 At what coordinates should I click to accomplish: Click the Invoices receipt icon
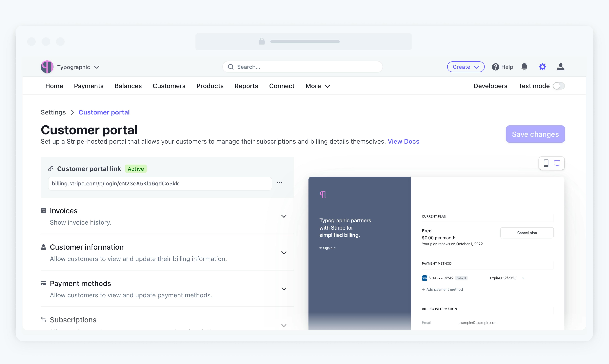pyautogui.click(x=44, y=211)
